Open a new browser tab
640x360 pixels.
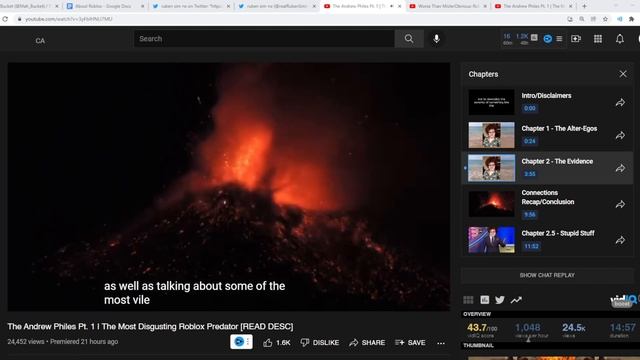584,6
